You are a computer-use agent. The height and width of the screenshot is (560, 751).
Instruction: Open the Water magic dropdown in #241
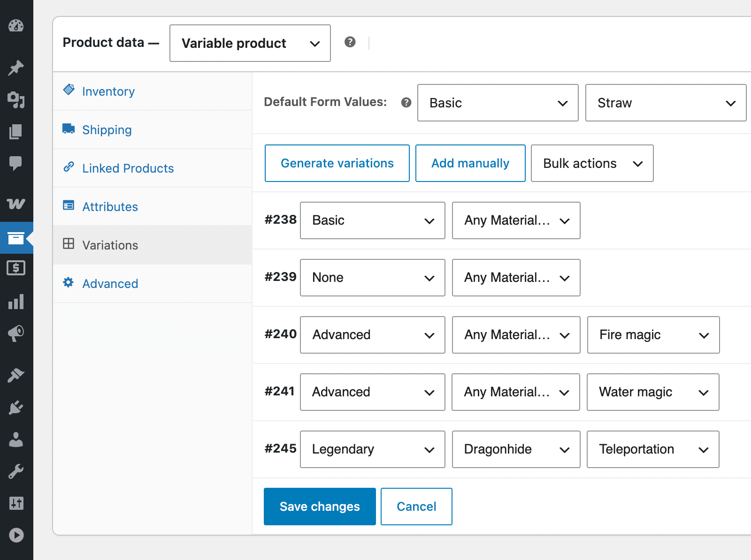tap(653, 392)
